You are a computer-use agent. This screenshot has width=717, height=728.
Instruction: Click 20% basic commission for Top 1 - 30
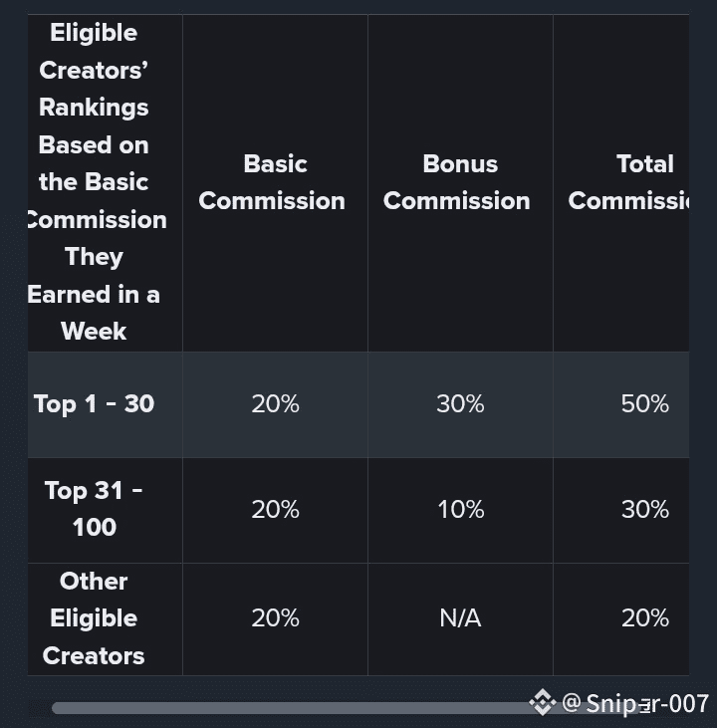click(x=276, y=403)
